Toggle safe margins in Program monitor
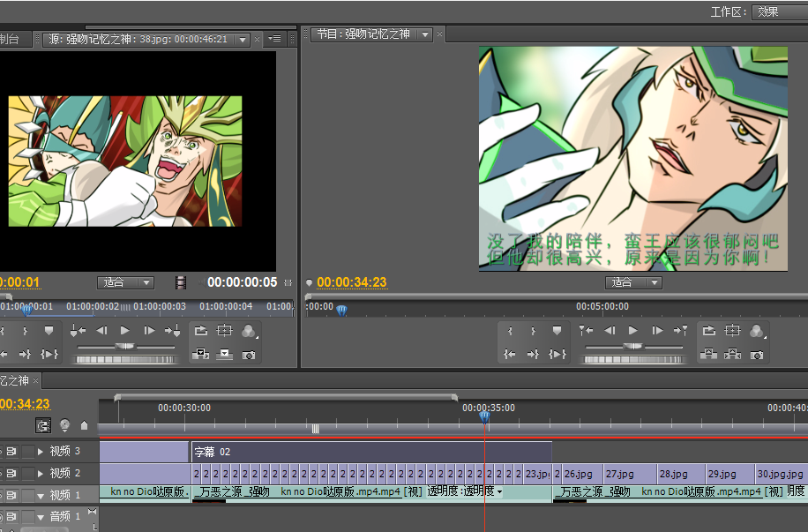The width and height of the screenshot is (808, 532). click(732, 331)
